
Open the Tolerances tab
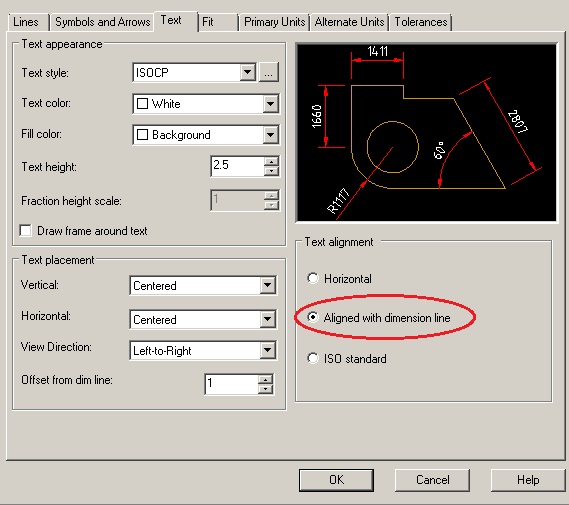(x=421, y=22)
